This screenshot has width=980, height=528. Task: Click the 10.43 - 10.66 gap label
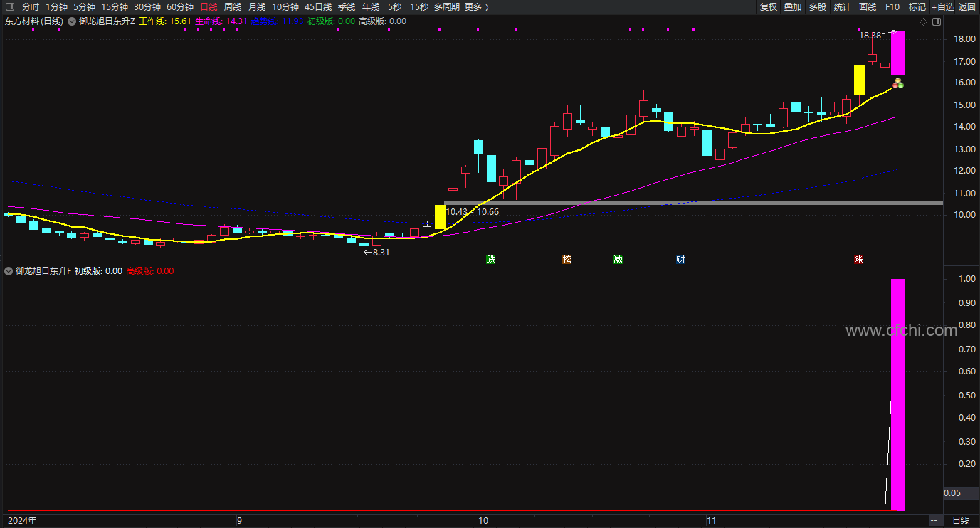[473, 212]
